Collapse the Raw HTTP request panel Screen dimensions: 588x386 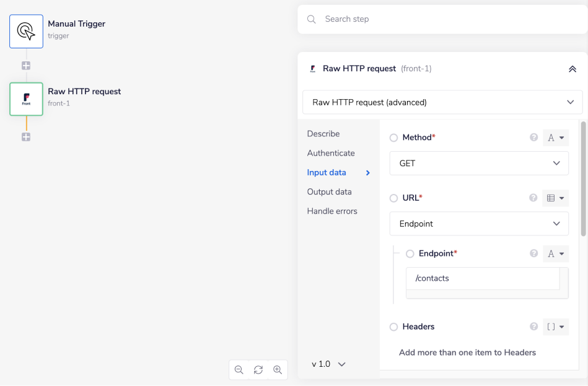tap(572, 69)
